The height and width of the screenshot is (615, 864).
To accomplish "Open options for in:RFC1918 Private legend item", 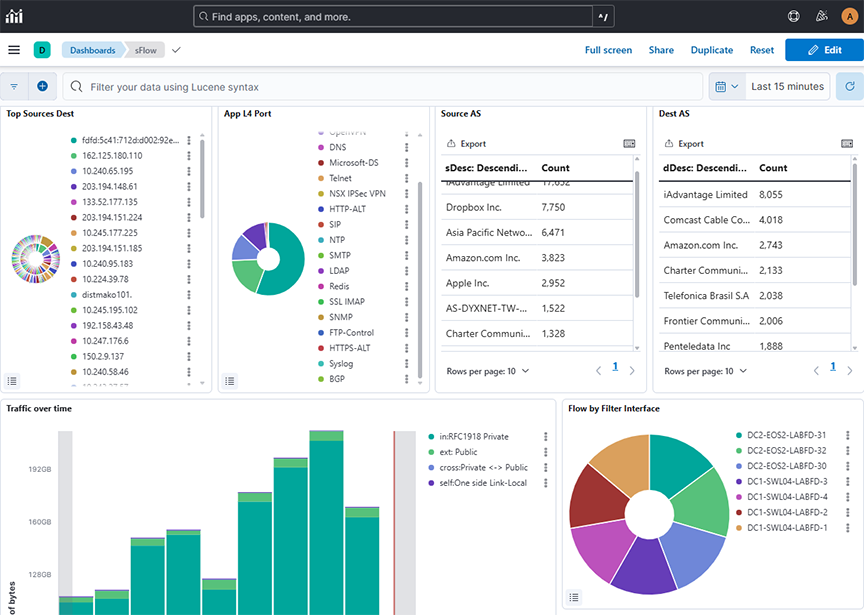I will [x=546, y=437].
